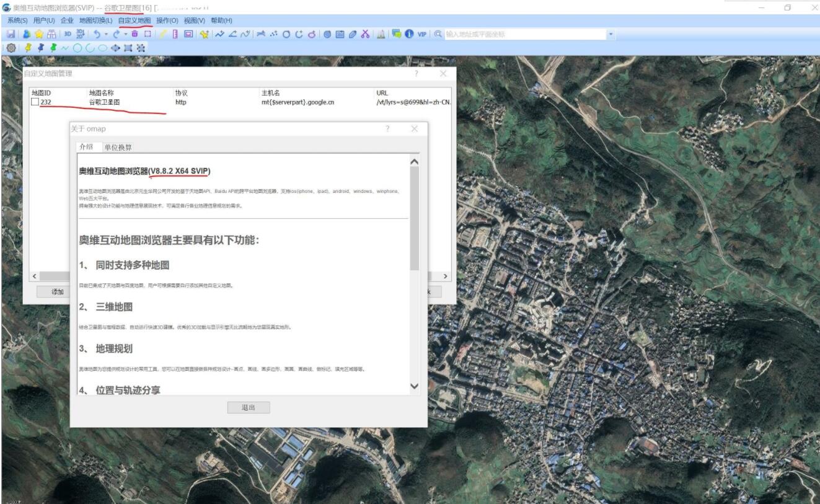
Task: Click the VIP icon in the toolbar
Action: (422, 35)
